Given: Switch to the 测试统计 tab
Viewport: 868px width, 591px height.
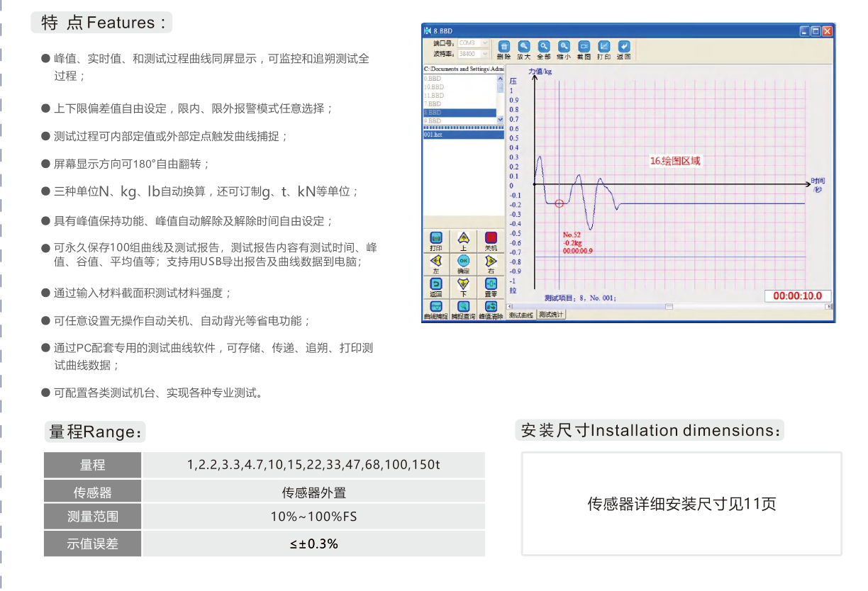Looking at the screenshot, I should (x=551, y=315).
